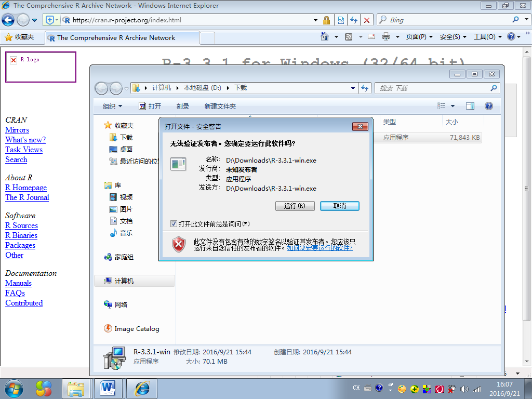The image size is (532, 399).
Task: Open Organize (组织) menu in Explorer
Action: coord(112,107)
